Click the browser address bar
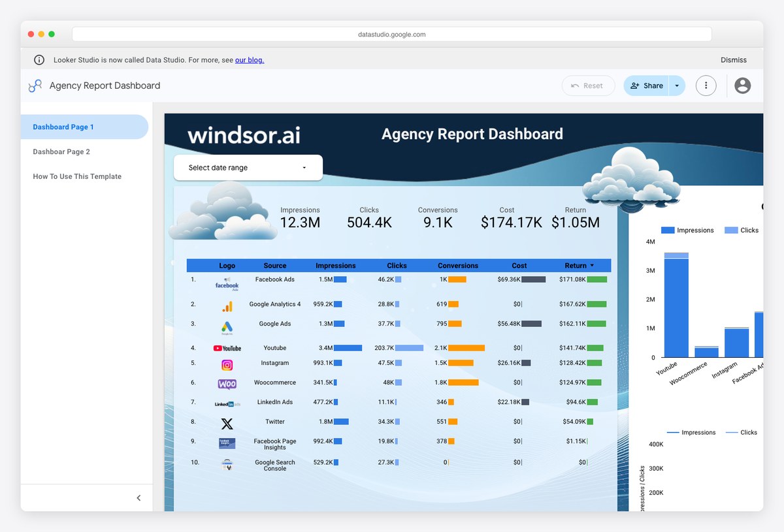 [x=392, y=35]
